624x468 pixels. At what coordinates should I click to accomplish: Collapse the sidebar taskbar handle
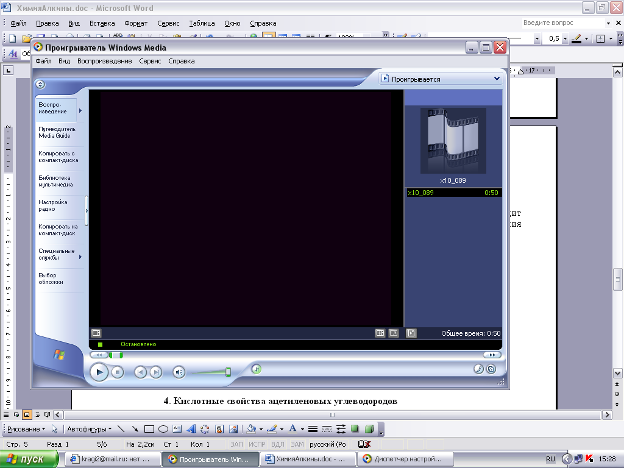point(86,211)
